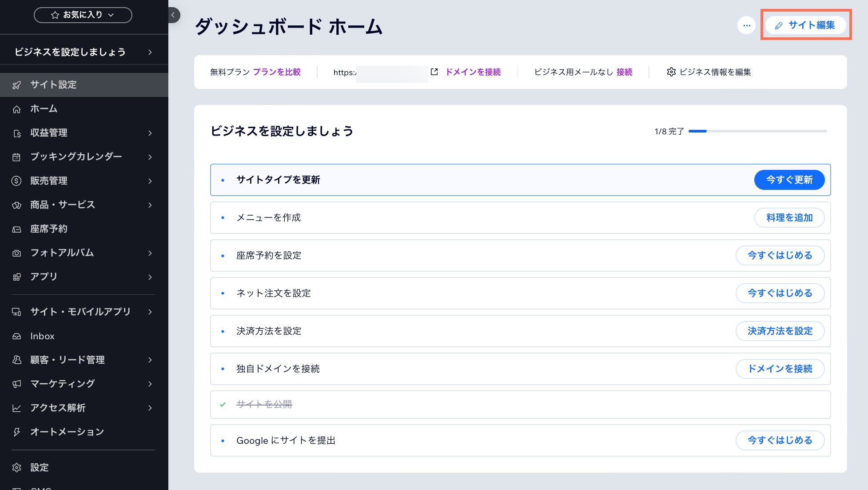The width and height of the screenshot is (868, 490).
Task: Click the external link icon beside the site URL
Action: [x=434, y=72]
